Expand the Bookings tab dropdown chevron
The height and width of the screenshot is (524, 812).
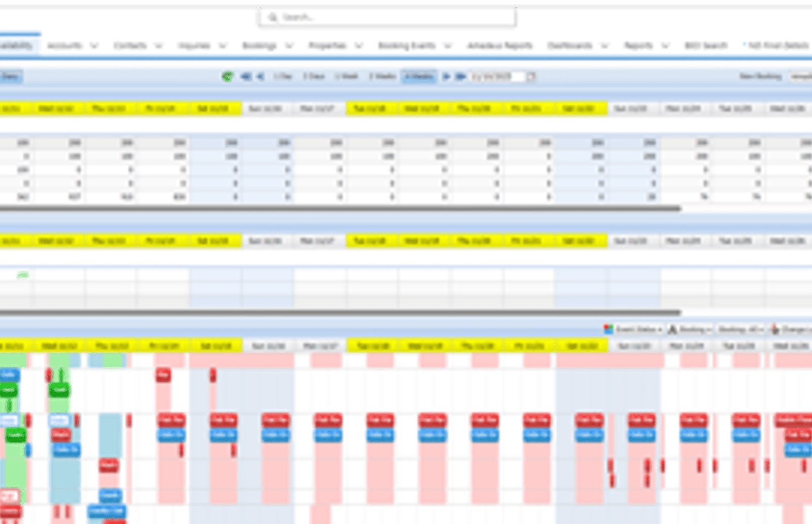coord(289,46)
